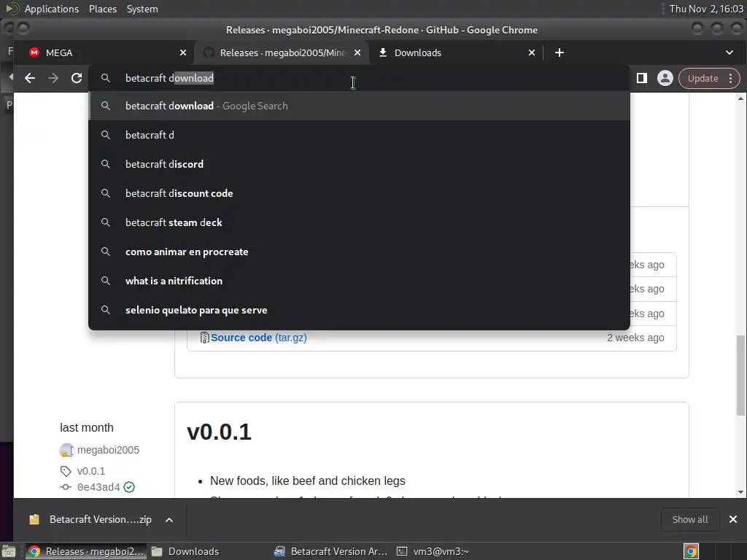The image size is (747, 560).
Task: Click the Chrome icon in the system tray area
Action: [x=691, y=551]
